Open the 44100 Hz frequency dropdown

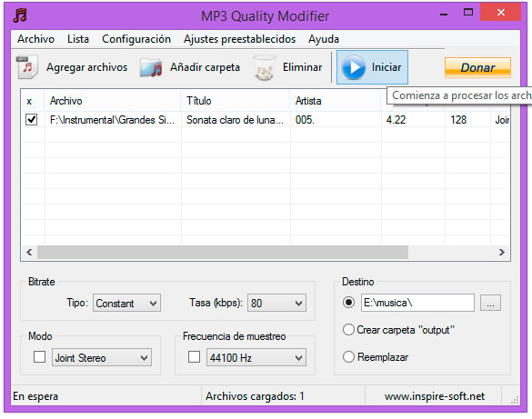256,357
